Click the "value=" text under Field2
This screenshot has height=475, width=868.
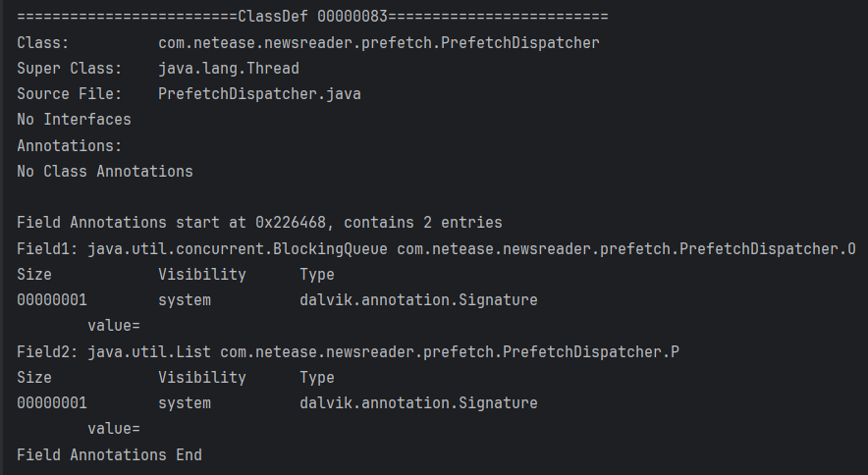[114, 429]
